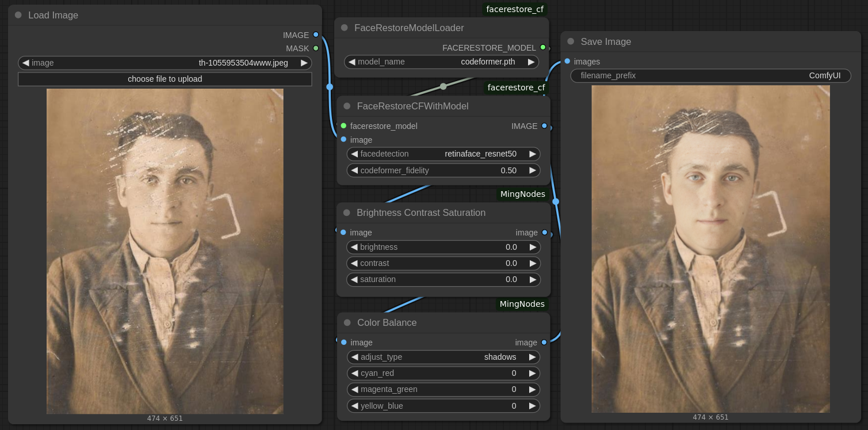Viewport: 868px width, 430px height.
Task: Click the Load Image MASK output port
Action: click(x=316, y=48)
